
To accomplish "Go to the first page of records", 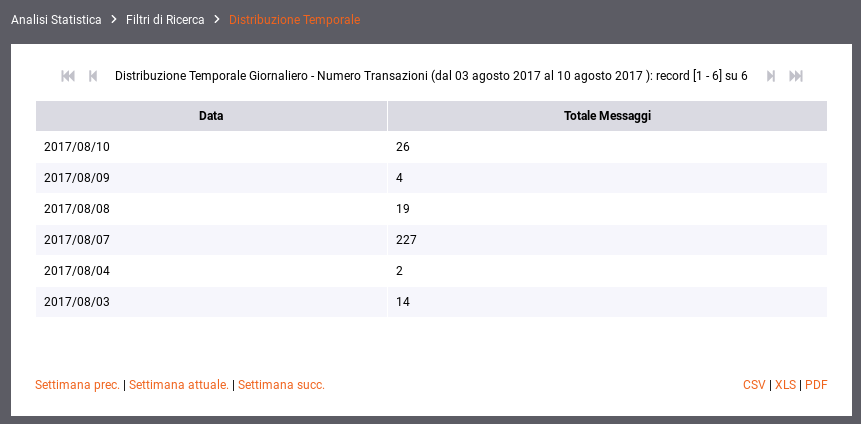I will [68, 76].
